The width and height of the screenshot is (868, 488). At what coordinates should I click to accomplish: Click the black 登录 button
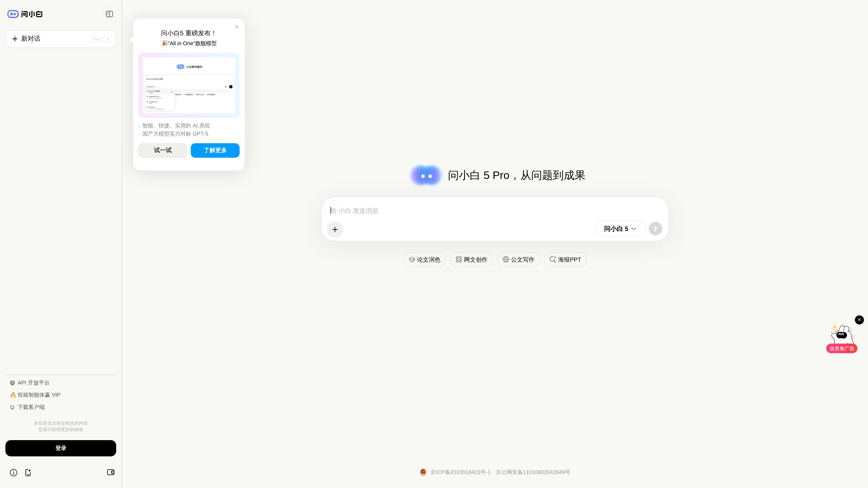point(61,448)
